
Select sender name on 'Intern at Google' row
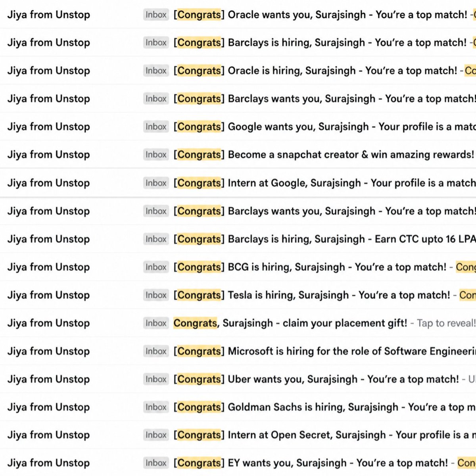coord(48,183)
